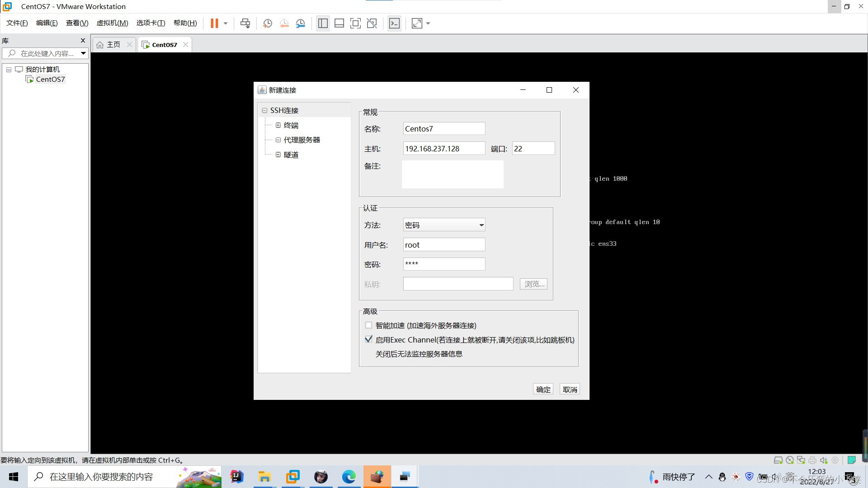Viewport: 868px width, 488px height.
Task: Open File Explorer from the taskbar
Action: (x=264, y=477)
